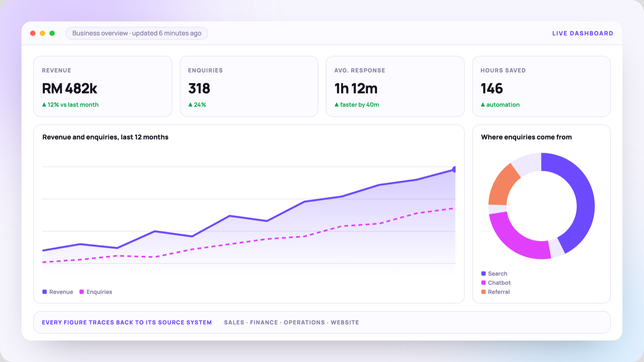Image resolution: width=644 pixels, height=362 pixels.
Task: Click the yellow minimize window dot
Action: click(43, 33)
